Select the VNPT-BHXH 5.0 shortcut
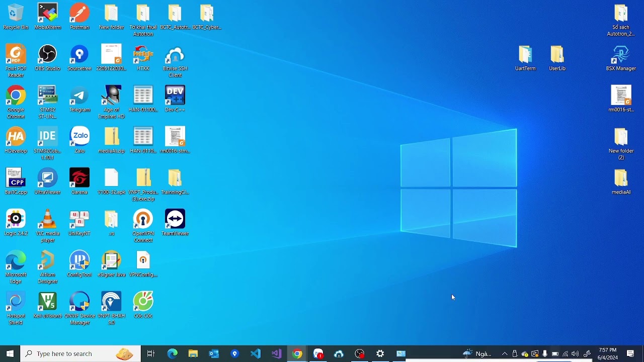 (x=111, y=308)
